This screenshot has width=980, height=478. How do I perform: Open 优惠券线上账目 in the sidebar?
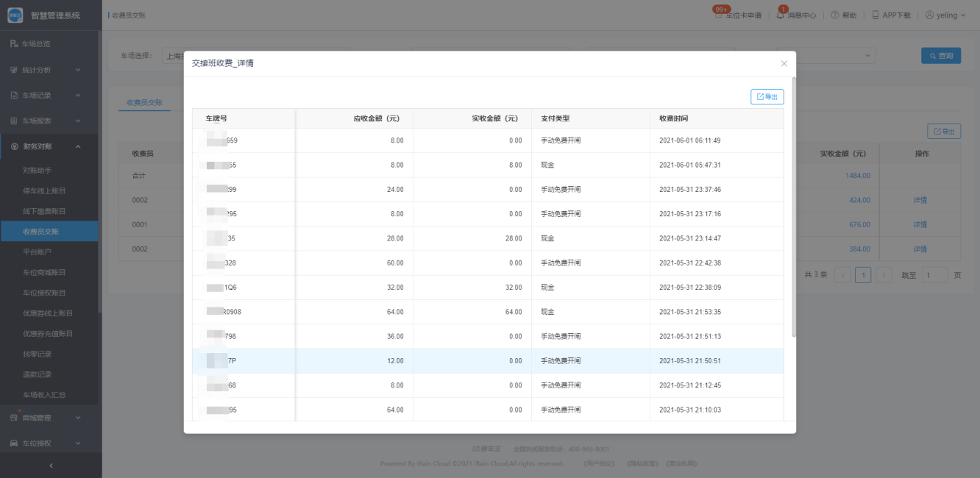(x=49, y=313)
